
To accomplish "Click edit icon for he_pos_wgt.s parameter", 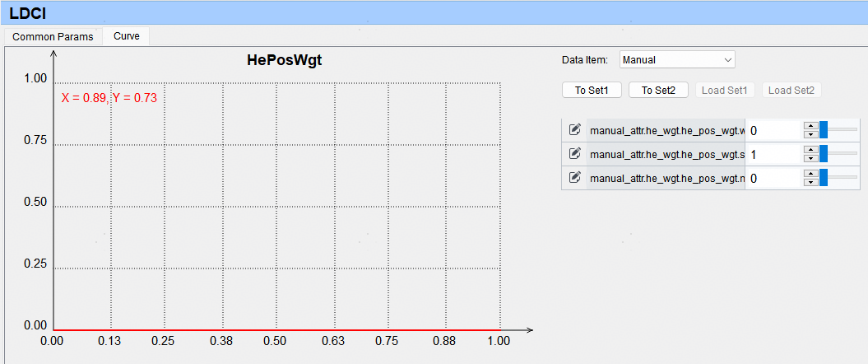I will (575, 154).
